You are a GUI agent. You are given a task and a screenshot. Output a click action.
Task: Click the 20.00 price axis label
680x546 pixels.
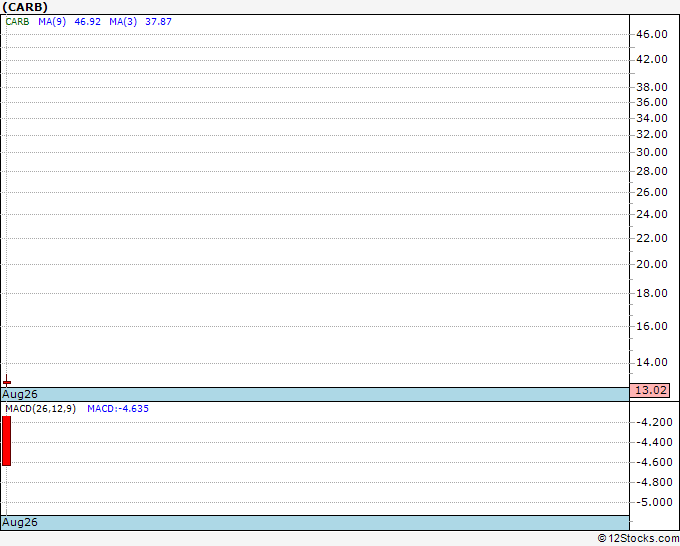(x=652, y=264)
